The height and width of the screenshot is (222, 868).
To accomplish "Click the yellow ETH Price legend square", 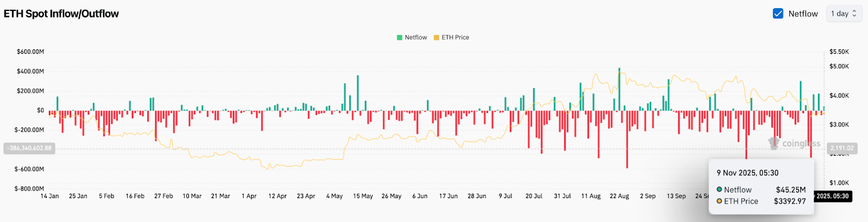I will [x=437, y=37].
